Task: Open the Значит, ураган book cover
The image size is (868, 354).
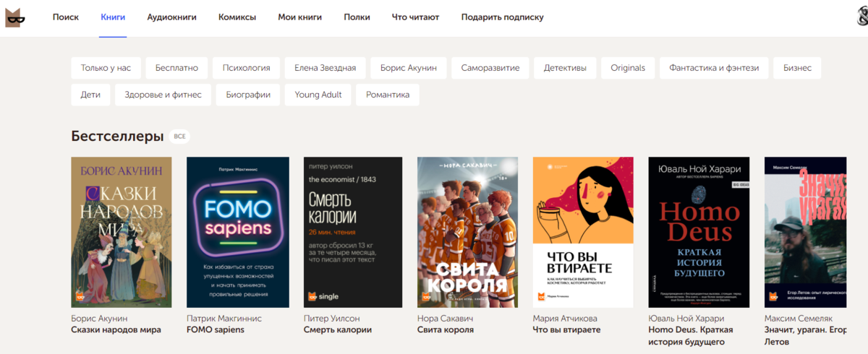Action: (x=806, y=233)
